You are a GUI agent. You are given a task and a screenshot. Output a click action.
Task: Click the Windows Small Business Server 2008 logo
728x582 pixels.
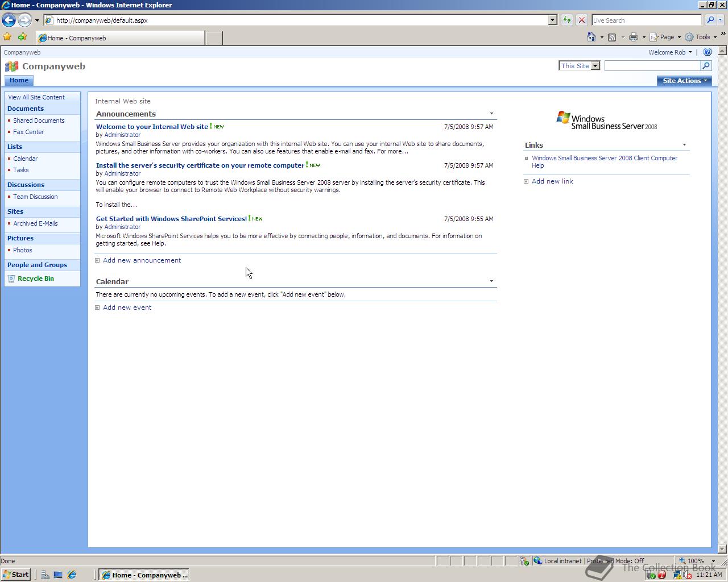(606, 120)
